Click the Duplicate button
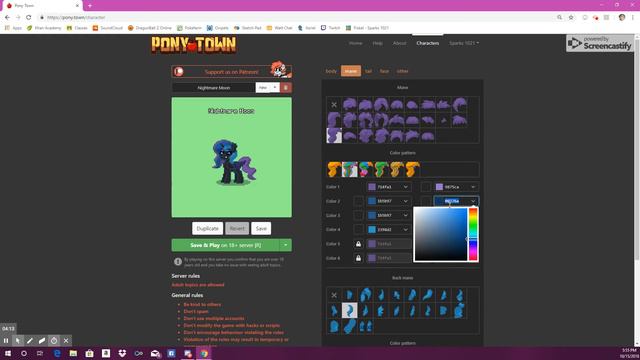 [208, 229]
